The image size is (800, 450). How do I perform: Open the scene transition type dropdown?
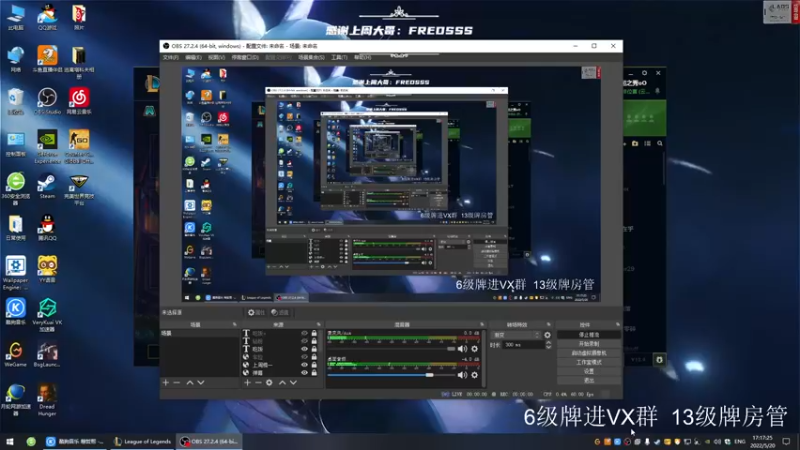tap(516, 335)
